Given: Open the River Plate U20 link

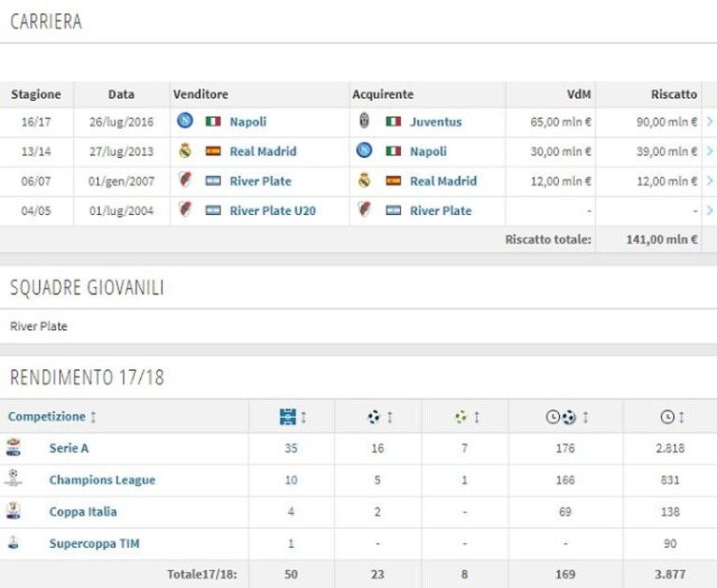Looking at the screenshot, I should coord(273,210).
